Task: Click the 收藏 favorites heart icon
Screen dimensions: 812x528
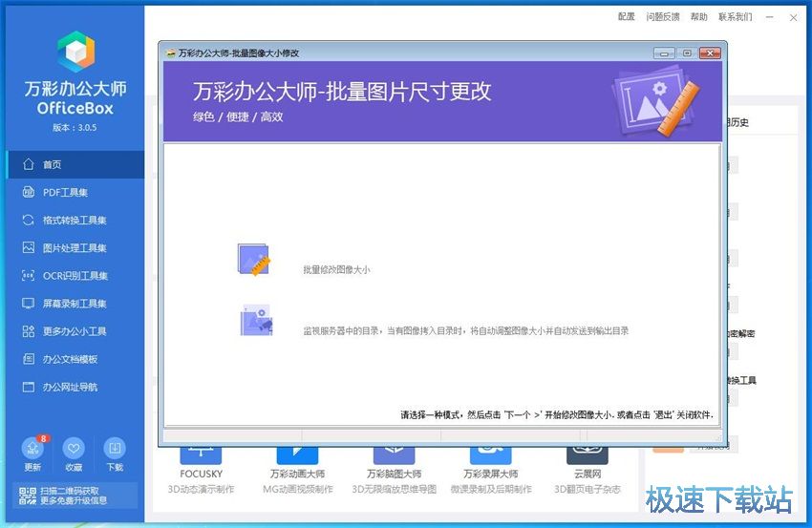Action: (74, 449)
